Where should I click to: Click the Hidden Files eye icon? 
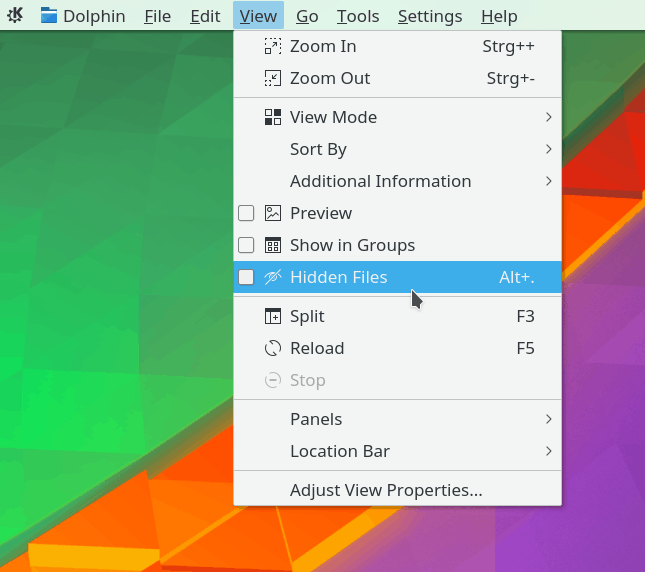click(273, 277)
